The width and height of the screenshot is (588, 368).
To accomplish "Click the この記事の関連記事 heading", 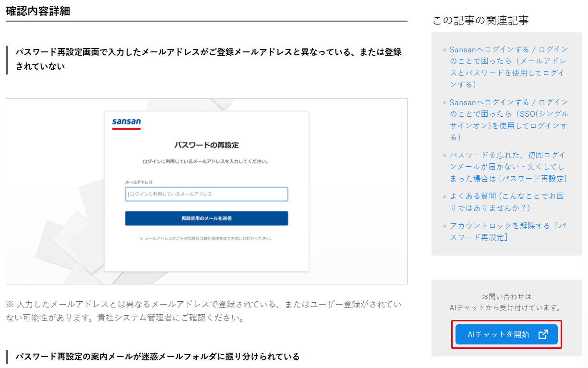I will click(x=480, y=20).
